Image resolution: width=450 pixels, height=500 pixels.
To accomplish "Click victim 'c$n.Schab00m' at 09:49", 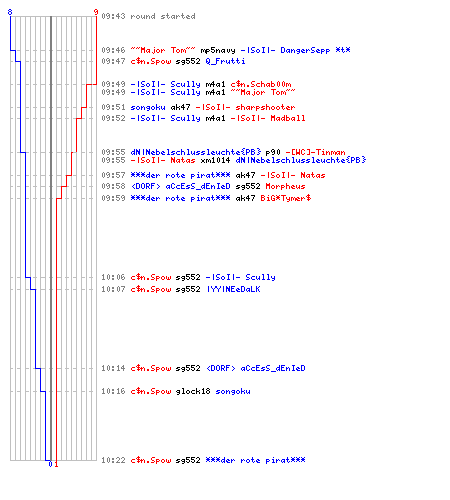I will (261, 84).
